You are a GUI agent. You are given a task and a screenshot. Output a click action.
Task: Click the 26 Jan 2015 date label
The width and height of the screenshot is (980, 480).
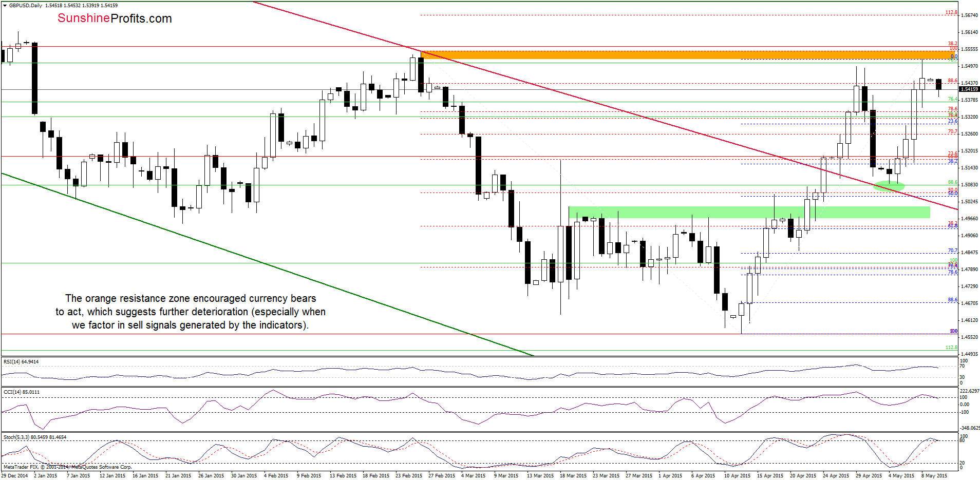[211, 476]
